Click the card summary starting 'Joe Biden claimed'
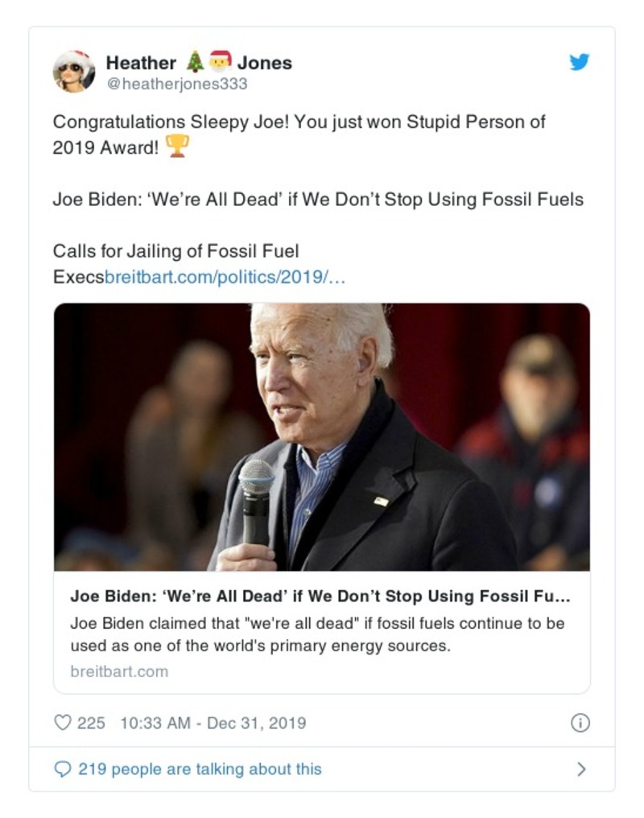The image size is (644, 818). [317, 634]
